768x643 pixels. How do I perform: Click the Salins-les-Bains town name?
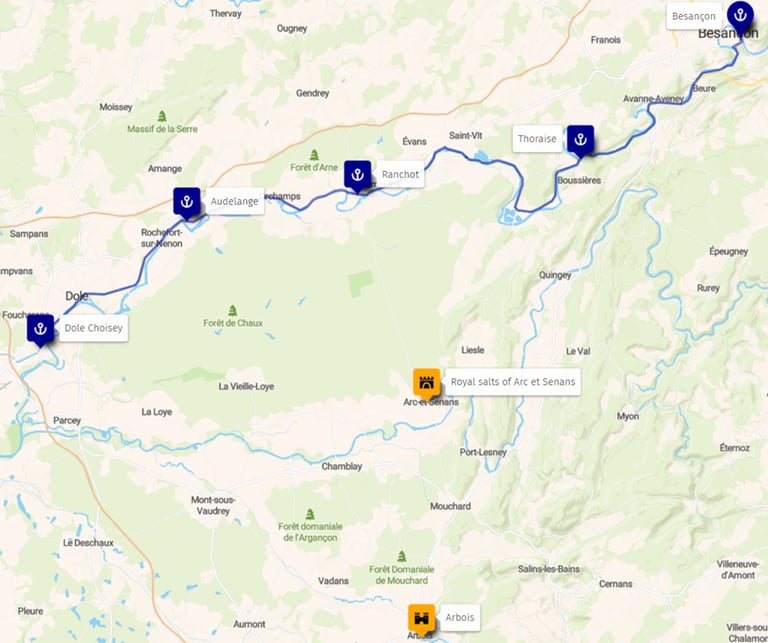point(549,569)
